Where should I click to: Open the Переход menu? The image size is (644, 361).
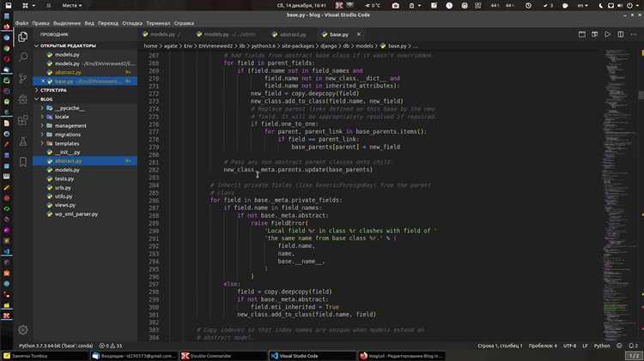(x=108, y=23)
